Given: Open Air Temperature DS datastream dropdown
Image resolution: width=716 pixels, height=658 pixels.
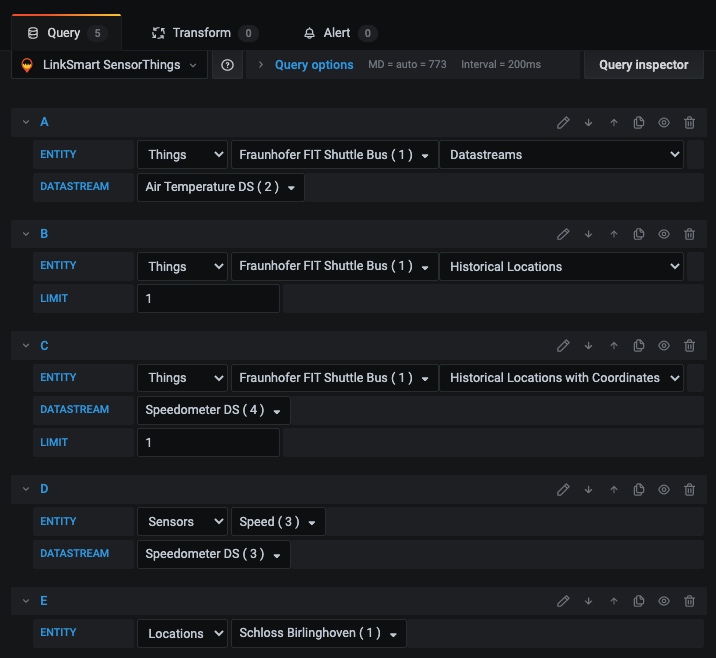Looking at the screenshot, I should point(221,187).
